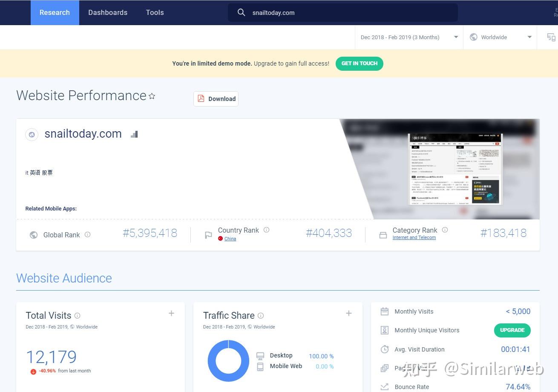Show the Global Rank info tooltip
The width and height of the screenshot is (558, 392).
click(x=87, y=234)
